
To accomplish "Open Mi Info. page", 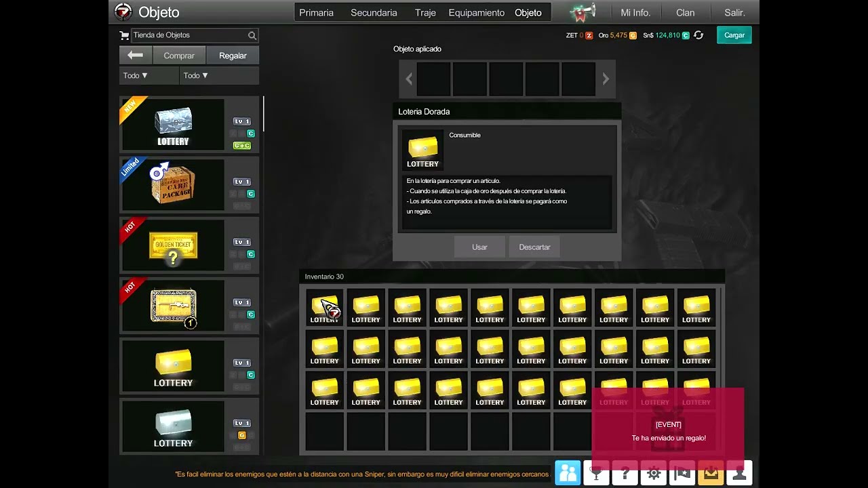I will coord(635,12).
